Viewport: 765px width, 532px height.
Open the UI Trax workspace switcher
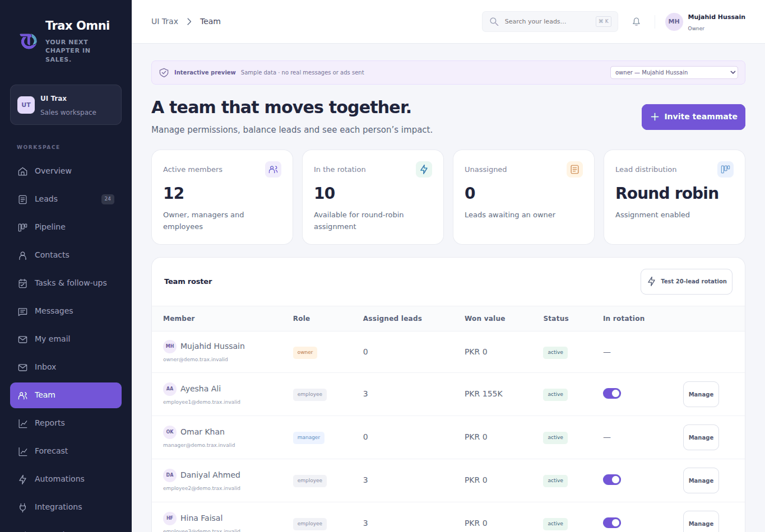click(66, 105)
